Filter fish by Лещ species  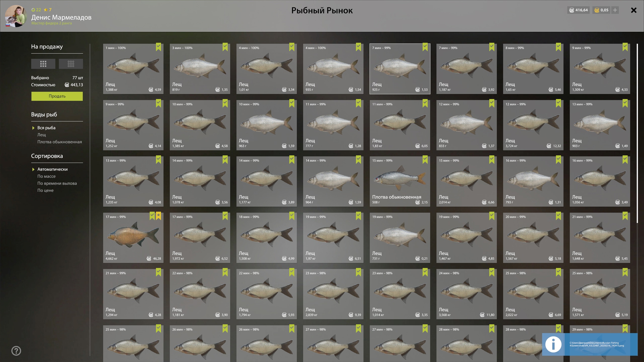tap(42, 135)
